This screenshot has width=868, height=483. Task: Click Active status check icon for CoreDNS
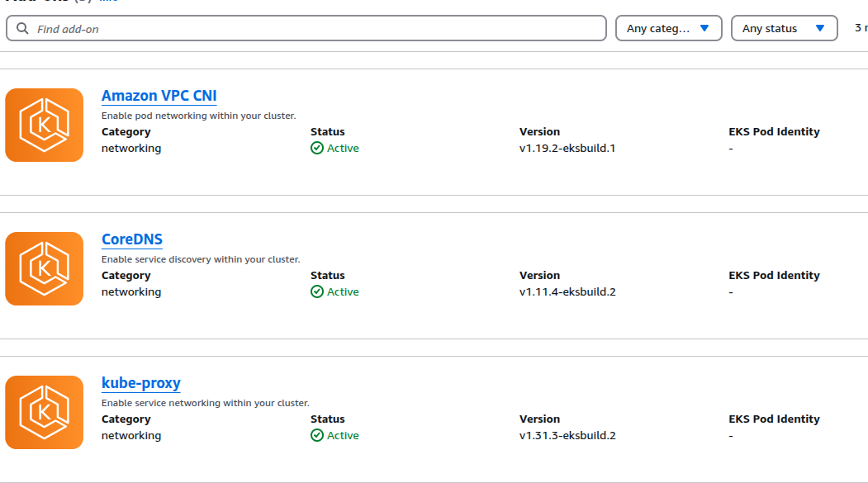[x=317, y=291]
